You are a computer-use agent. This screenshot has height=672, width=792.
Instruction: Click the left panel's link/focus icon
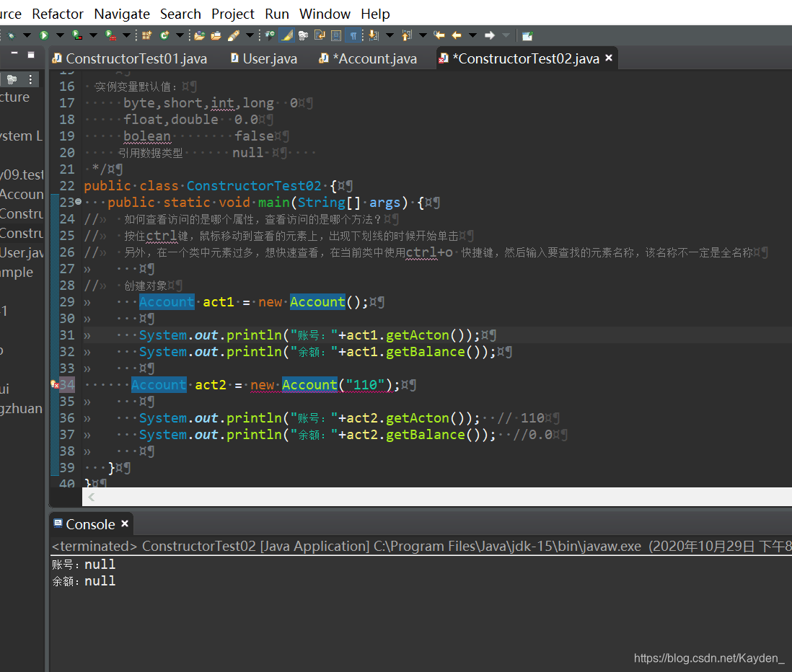[12, 79]
